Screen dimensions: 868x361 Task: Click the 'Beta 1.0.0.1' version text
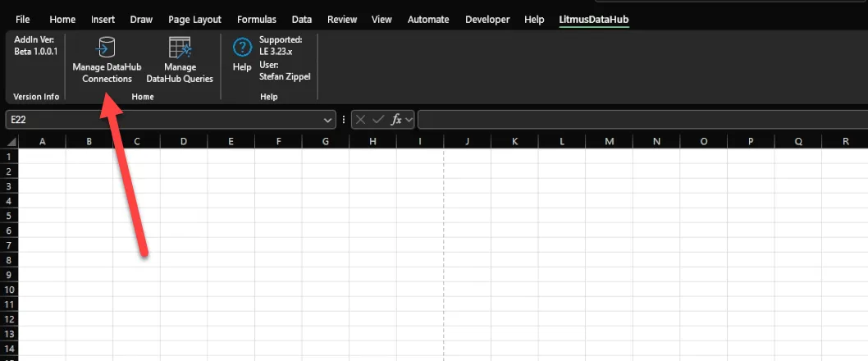[35, 52]
